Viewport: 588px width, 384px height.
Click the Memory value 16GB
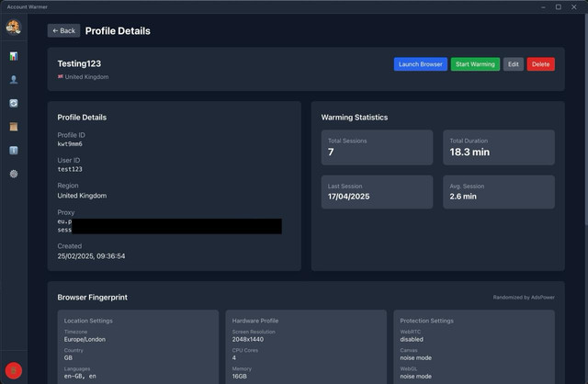(x=240, y=376)
